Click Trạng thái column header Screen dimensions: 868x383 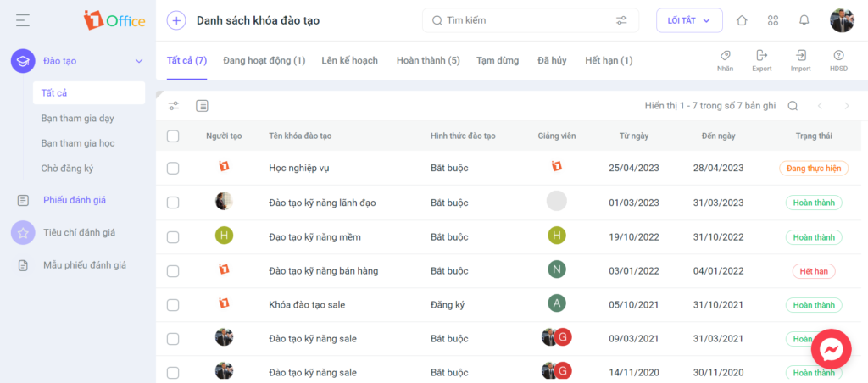click(814, 136)
